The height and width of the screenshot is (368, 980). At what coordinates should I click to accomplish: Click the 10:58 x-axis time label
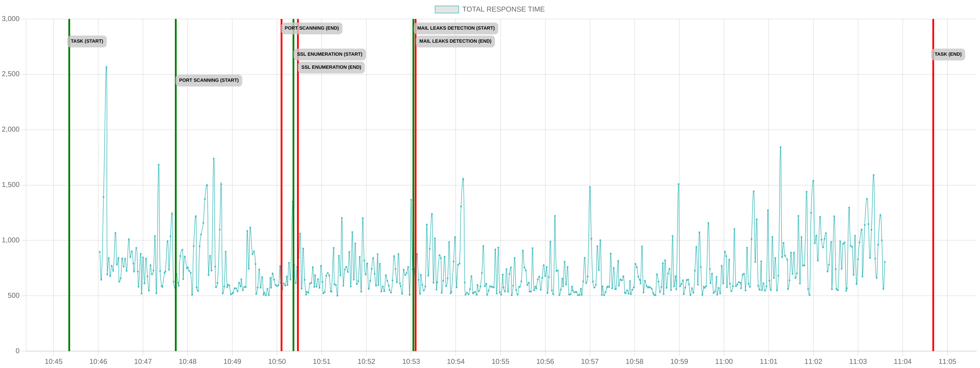635,361
